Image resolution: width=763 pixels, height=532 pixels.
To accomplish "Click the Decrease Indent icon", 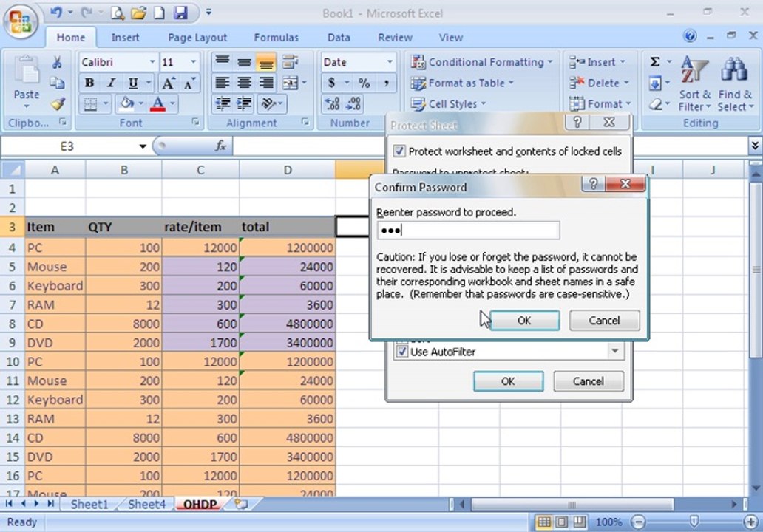I will tap(223, 103).
